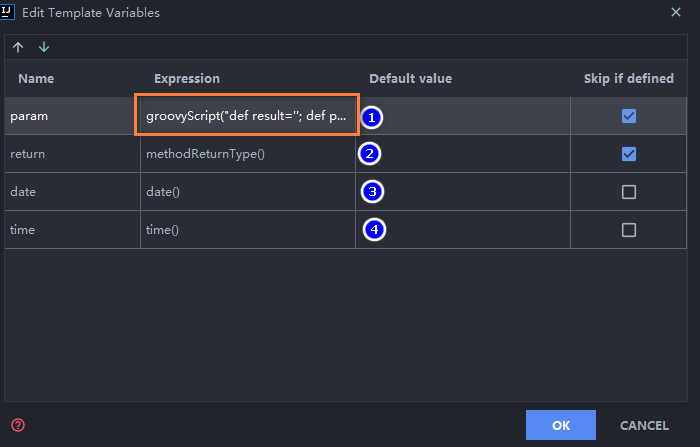Click numbered marker 3 in date row
The width and height of the screenshot is (700, 447).
coord(372,191)
